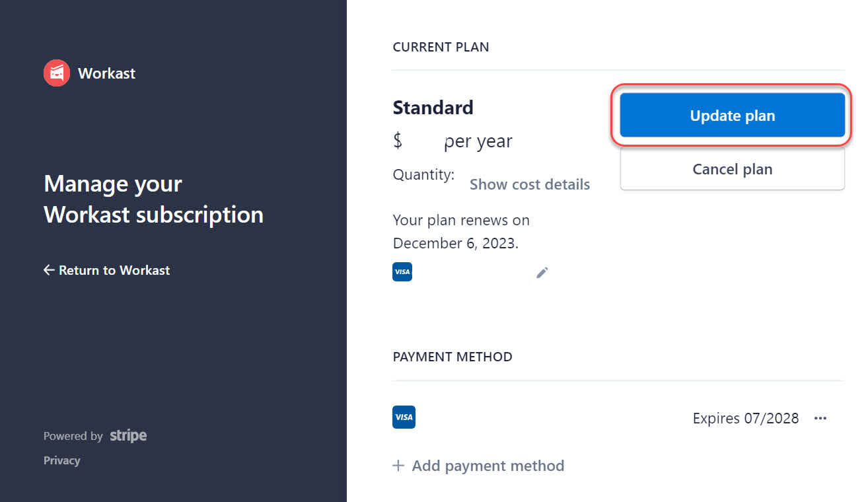Image resolution: width=868 pixels, height=502 pixels.
Task: Edit payment card with the pencil icon
Action: (x=542, y=273)
